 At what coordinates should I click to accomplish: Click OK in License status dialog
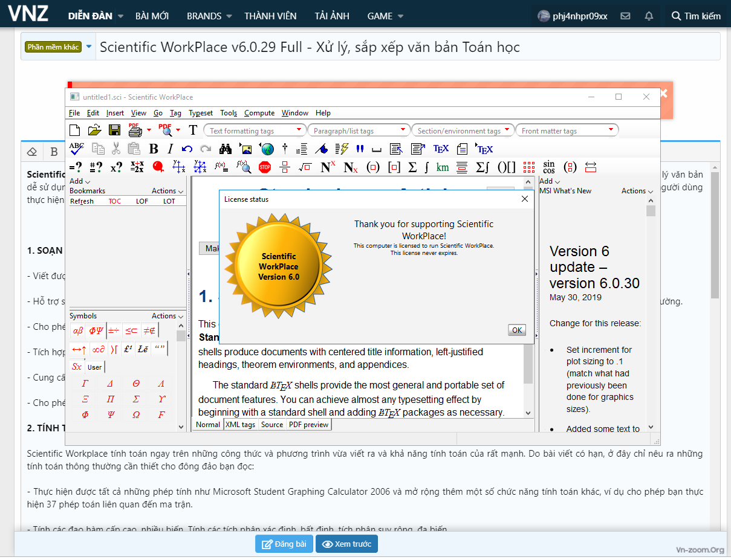coord(517,330)
